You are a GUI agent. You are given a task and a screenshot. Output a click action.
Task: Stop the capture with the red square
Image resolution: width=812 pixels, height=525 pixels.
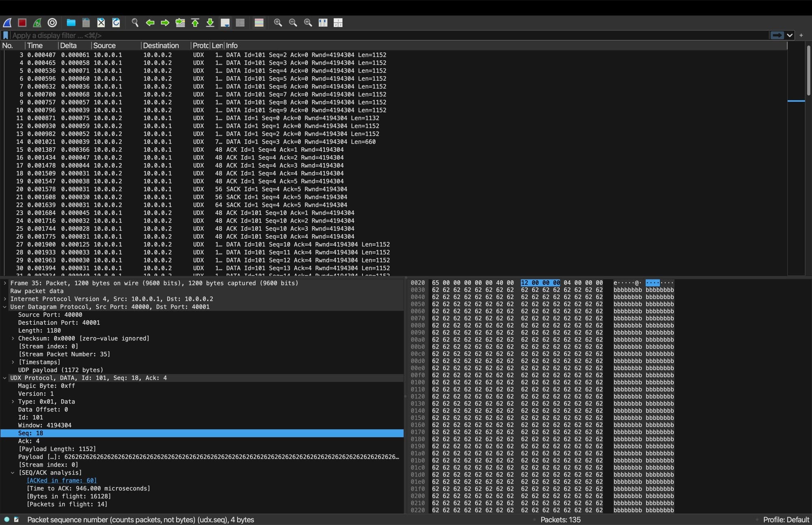coord(22,23)
